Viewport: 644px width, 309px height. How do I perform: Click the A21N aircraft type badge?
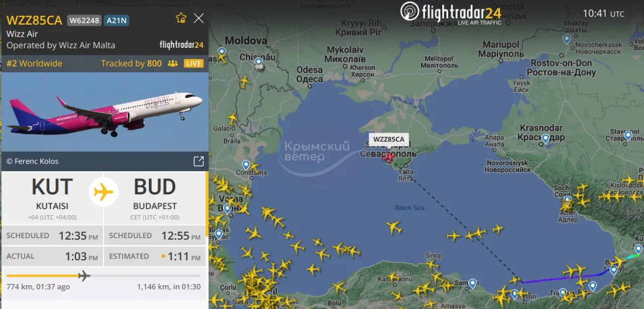tap(116, 21)
